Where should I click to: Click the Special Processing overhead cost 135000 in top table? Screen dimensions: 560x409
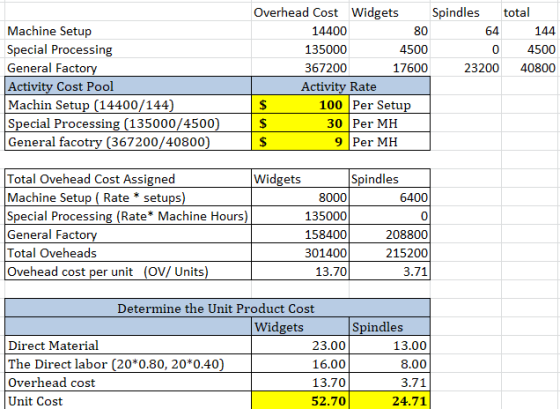300,49
